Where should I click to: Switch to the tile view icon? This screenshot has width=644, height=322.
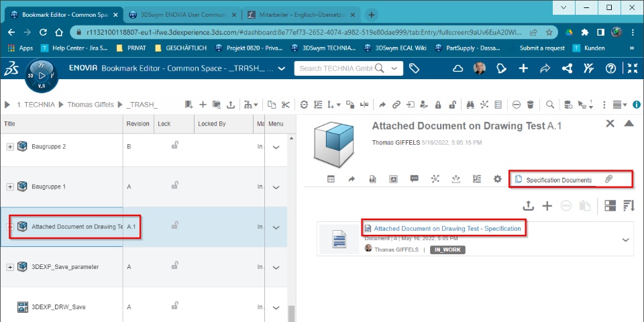pos(610,206)
